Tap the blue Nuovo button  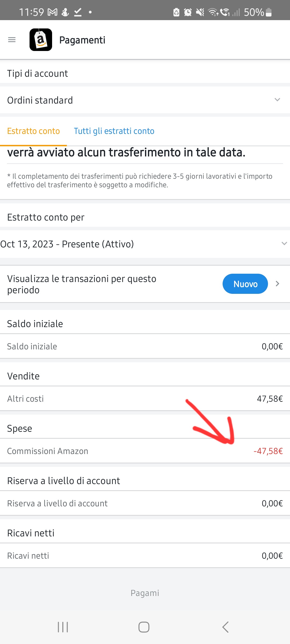point(245,284)
